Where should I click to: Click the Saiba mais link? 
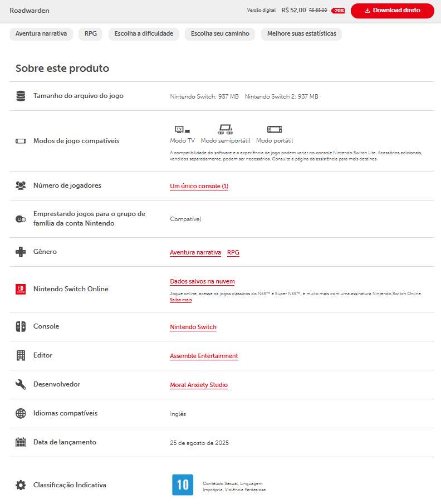point(180,300)
